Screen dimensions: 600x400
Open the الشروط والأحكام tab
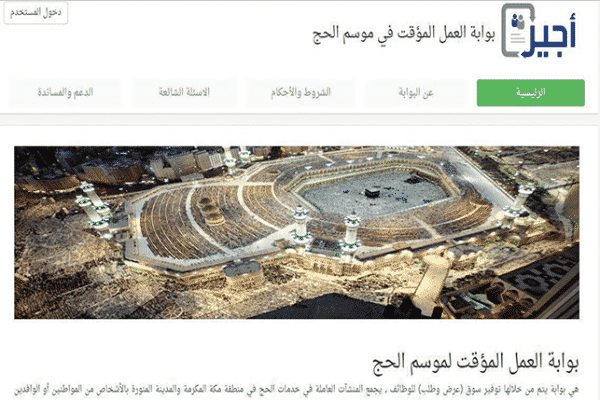(x=300, y=93)
